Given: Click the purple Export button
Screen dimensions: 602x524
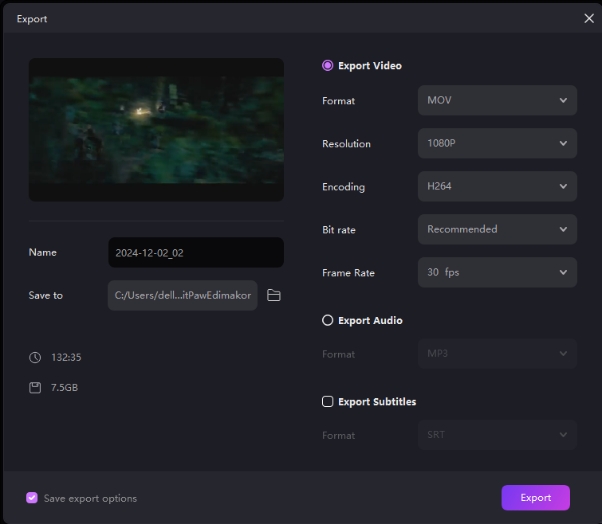Looking at the screenshot, I should pos(536,498).
